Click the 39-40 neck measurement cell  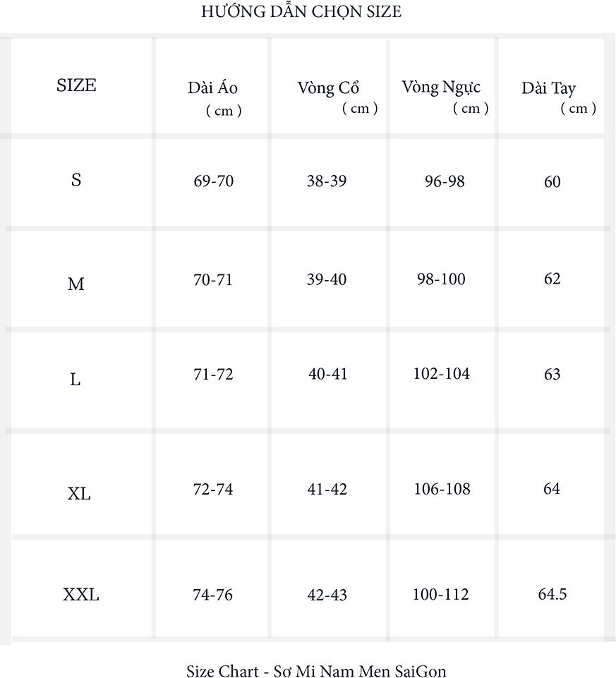[327, 279]
